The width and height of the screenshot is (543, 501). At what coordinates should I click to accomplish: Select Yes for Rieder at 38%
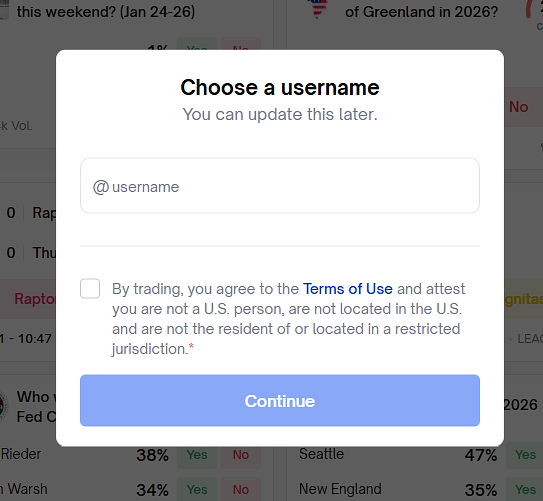pos(197,455)
